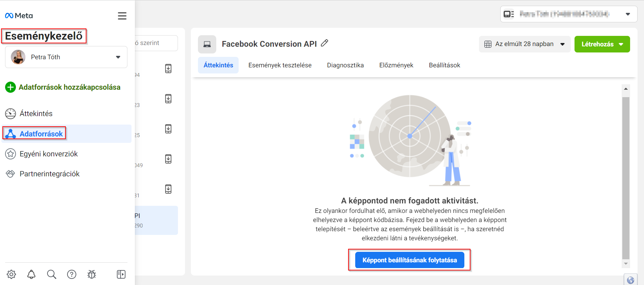
Task: Expand the Petra Tóth account dropdown
Action: [x=66, y=57]
